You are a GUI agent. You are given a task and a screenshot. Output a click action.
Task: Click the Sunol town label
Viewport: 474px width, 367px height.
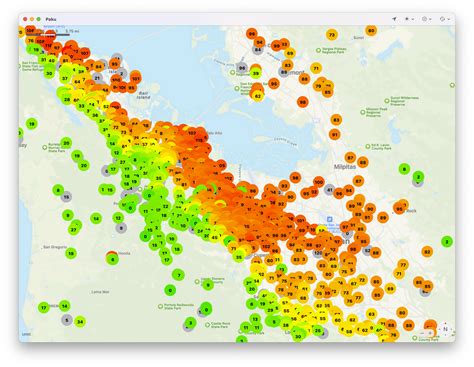(358, 38)
